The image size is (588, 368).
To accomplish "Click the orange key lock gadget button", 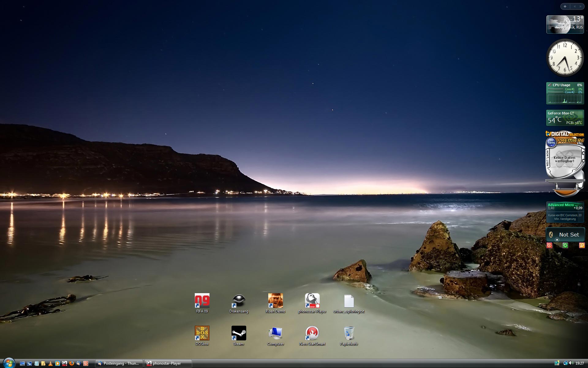I will pyautogui.click(x=582, y=245).
